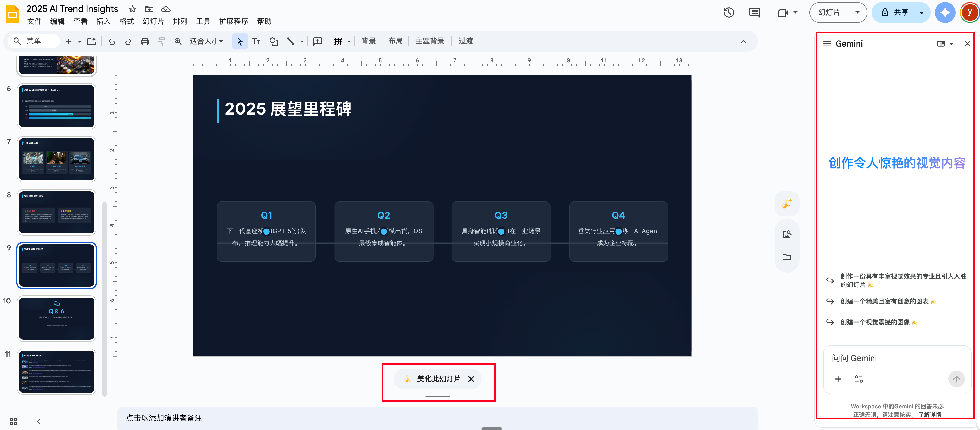The width and height of the screenshot is (980, 430).
Task: Select slide 7 thumbnail in filmstrip
Action: click(57, 159)
